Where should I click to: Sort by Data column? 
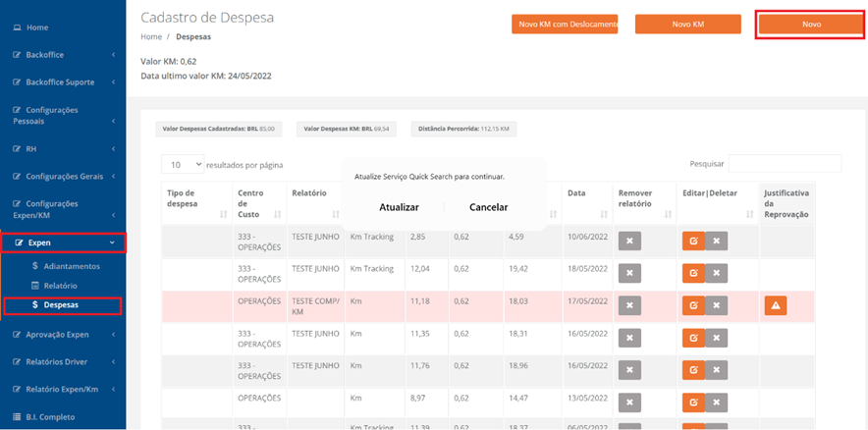588,203
